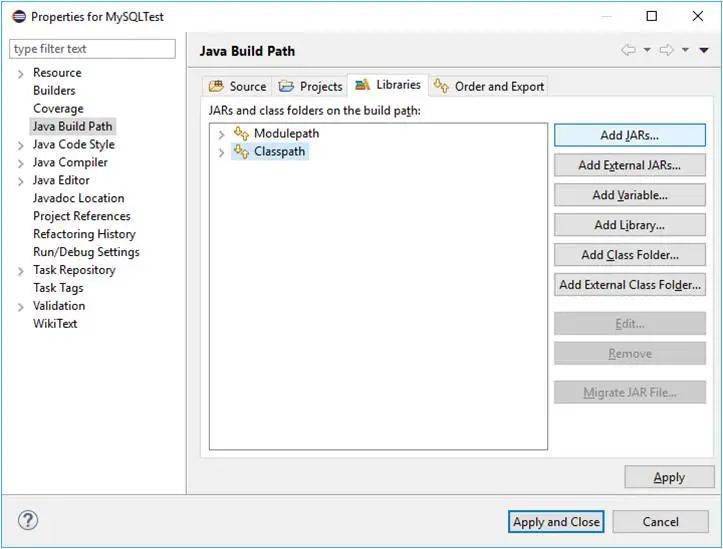Open the back history dropdown arrow
The height and width of the screenshot is (549, 723).
647,50
